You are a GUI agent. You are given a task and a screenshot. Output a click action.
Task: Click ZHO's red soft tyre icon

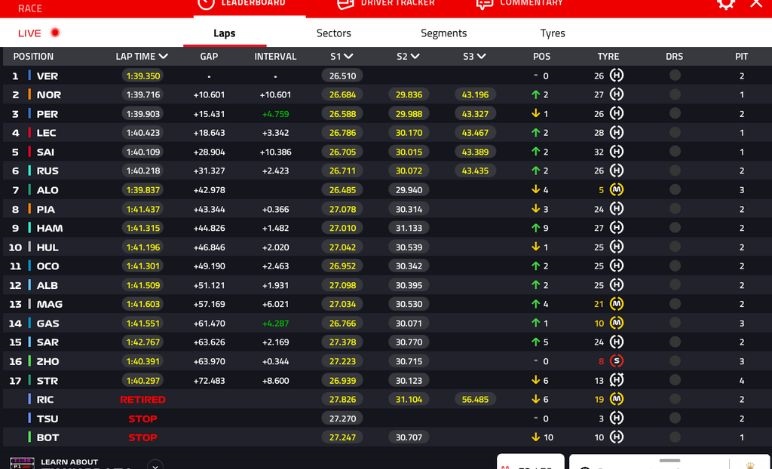[x=617, y=361]
